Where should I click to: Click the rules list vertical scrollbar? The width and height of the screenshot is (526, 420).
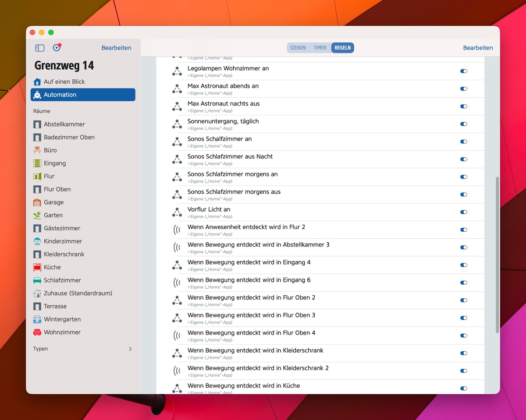(x=497, y=254)
